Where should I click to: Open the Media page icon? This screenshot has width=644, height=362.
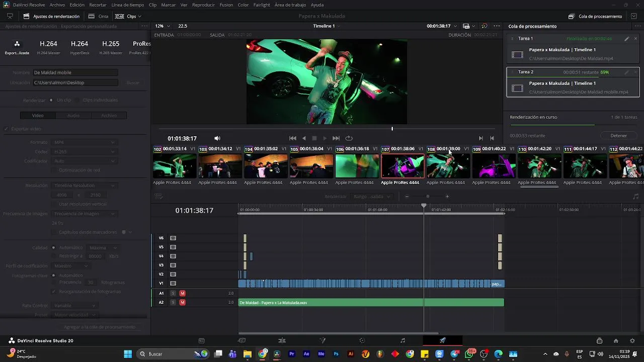202,340
